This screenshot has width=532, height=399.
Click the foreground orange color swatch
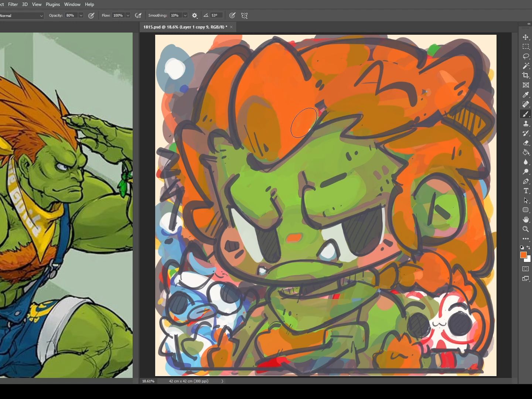[523, 255]
